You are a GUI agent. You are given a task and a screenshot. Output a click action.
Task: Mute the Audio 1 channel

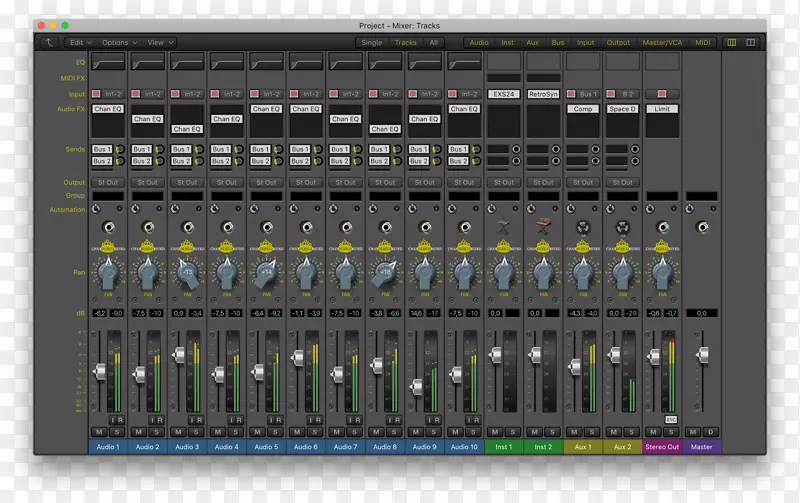100,432
